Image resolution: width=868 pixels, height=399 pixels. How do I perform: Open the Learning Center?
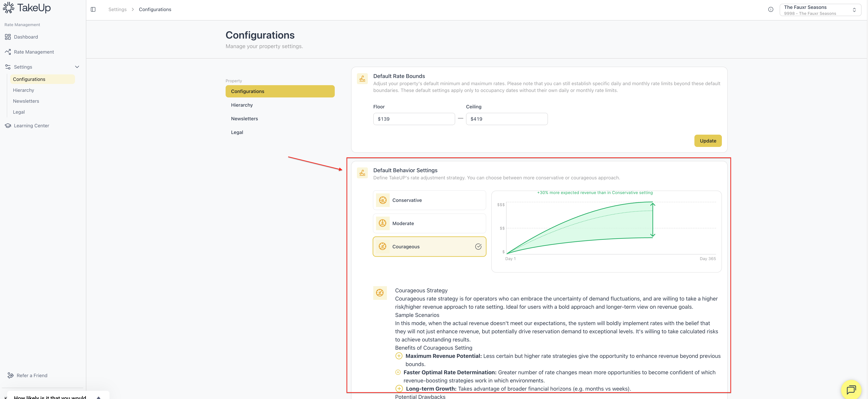point(31,125)
